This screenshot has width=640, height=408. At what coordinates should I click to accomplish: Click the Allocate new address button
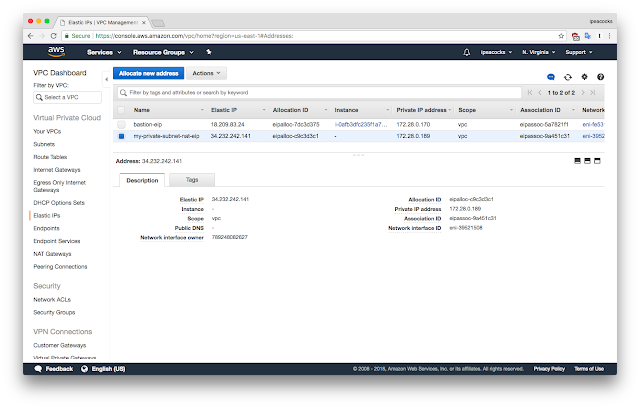tap(149, 73)
